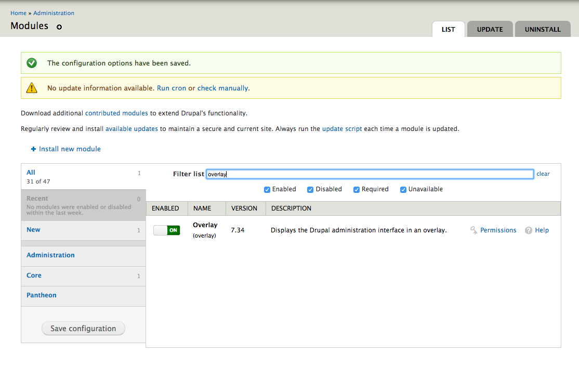The image size is (579, 392).
Task: Click the plus icon beside Install new module
Action: (x=33, y=149)
